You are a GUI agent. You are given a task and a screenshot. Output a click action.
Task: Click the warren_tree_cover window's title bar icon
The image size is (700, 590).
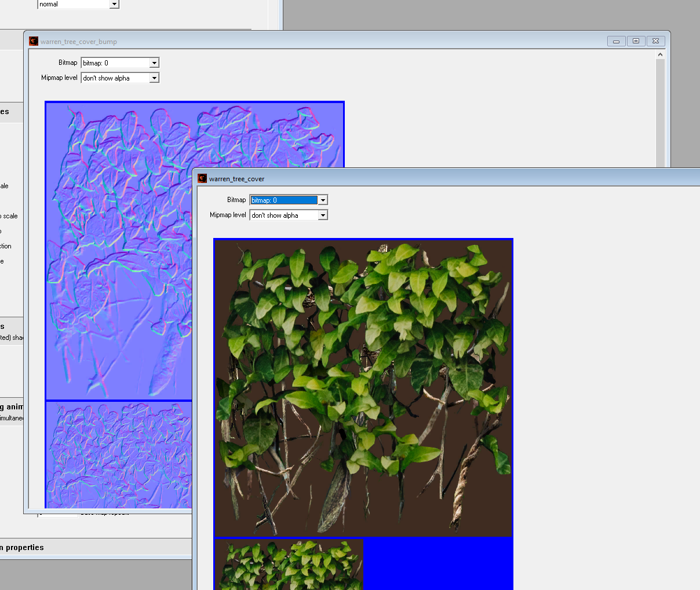click(202, 178)
